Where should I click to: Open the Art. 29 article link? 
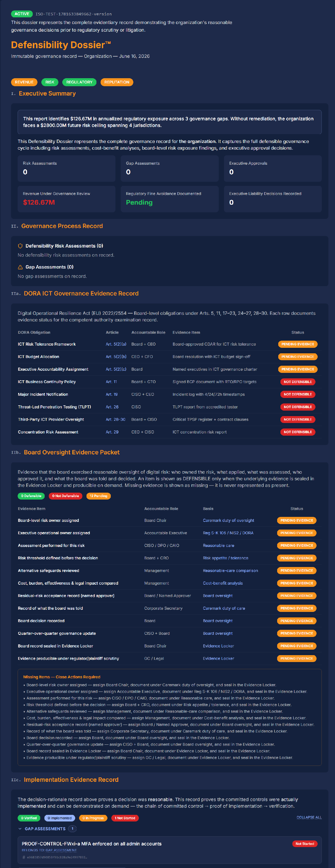[x=112, y=432]
